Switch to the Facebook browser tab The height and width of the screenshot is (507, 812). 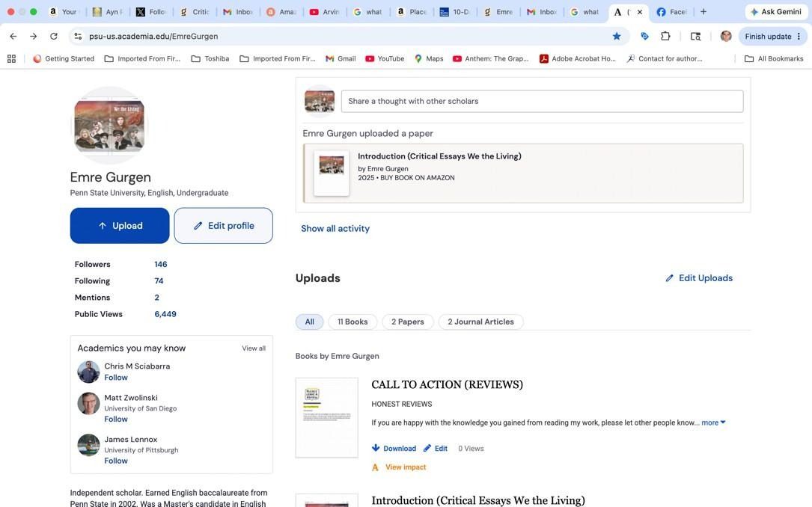[x=671, y=11]
